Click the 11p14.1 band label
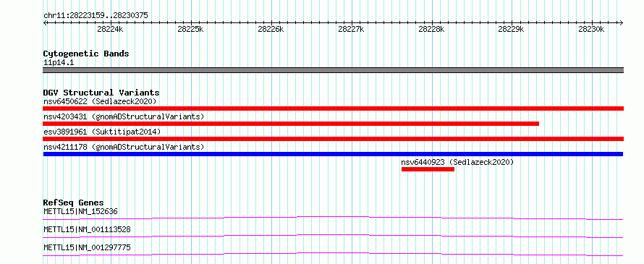644x264 pixels. coord(59,63)
